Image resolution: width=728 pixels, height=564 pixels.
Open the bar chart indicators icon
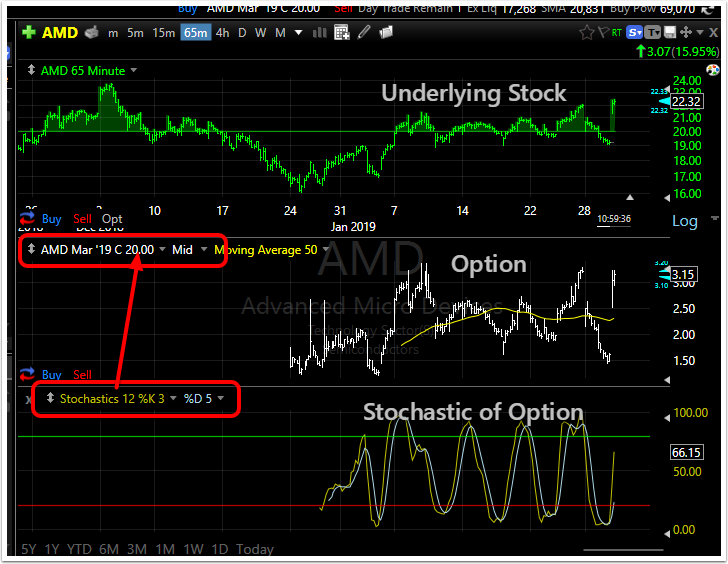(319, 32)
